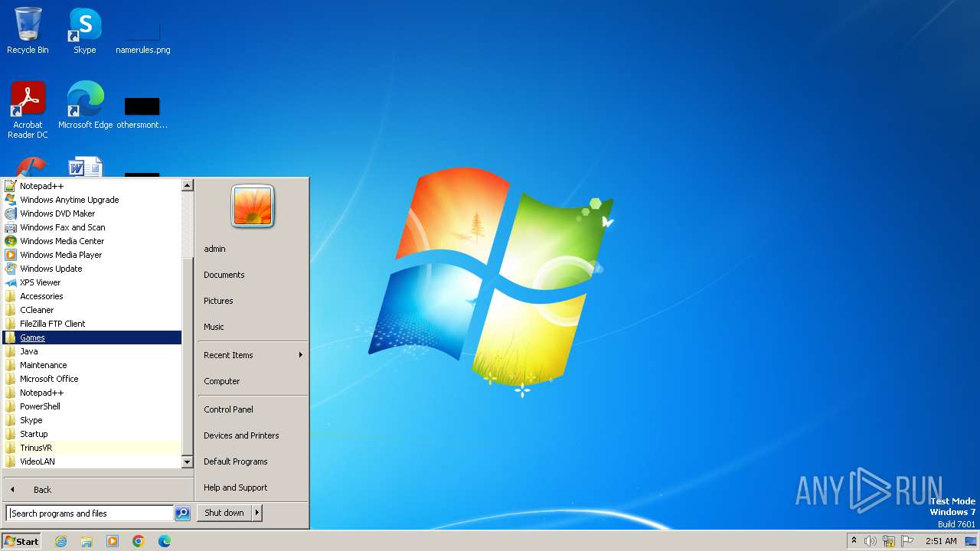Expand the Accessories folder
Image resolution: width=980 pixels, height=551 pixels.
(x=92, y=296)
